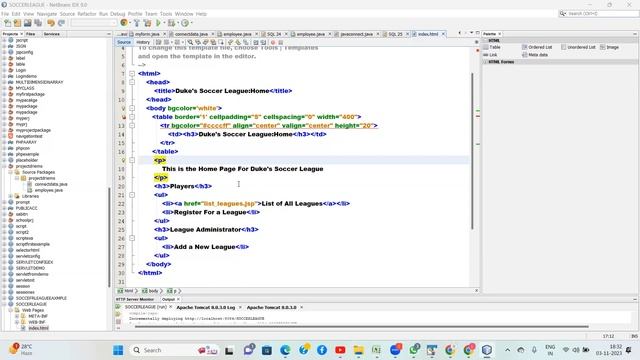
Task: Click the browser selection globe icon
Action: pyautogui.click(x=124, y=23)
